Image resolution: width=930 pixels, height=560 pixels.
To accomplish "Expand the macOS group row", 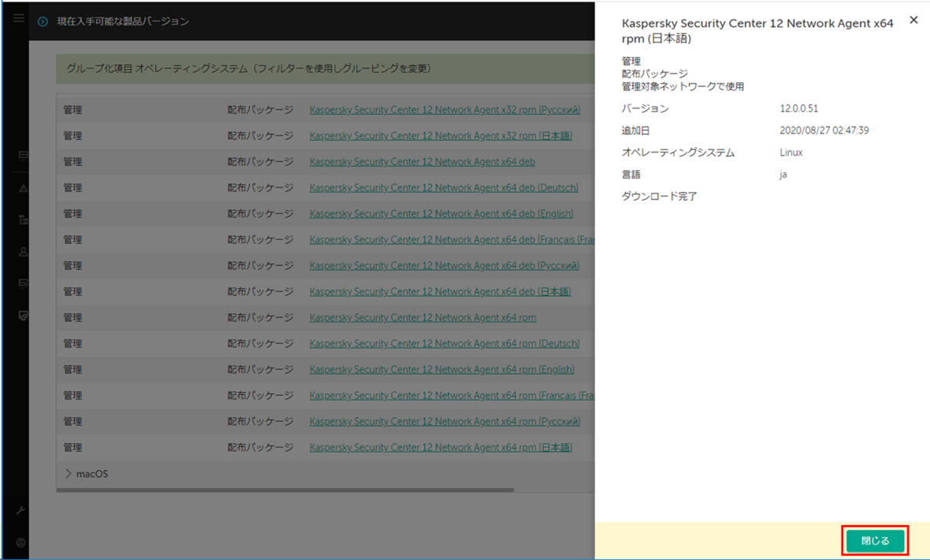I will pyautogui.click(x=69, y=472).
